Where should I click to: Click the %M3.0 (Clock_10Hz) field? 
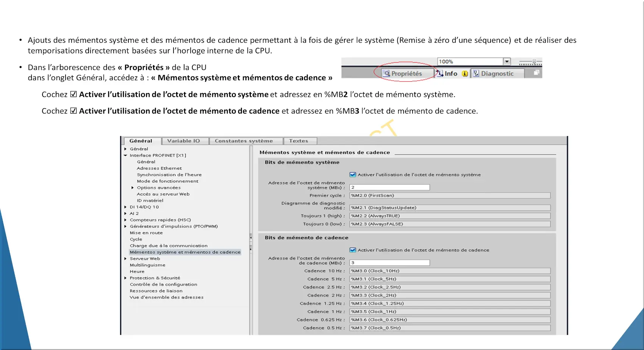450,271
